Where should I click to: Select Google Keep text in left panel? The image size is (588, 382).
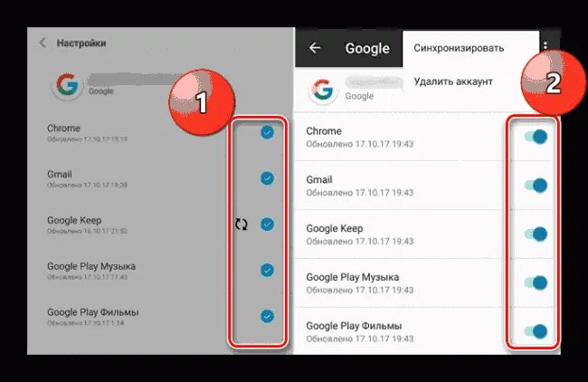click(x=74, y=220)
